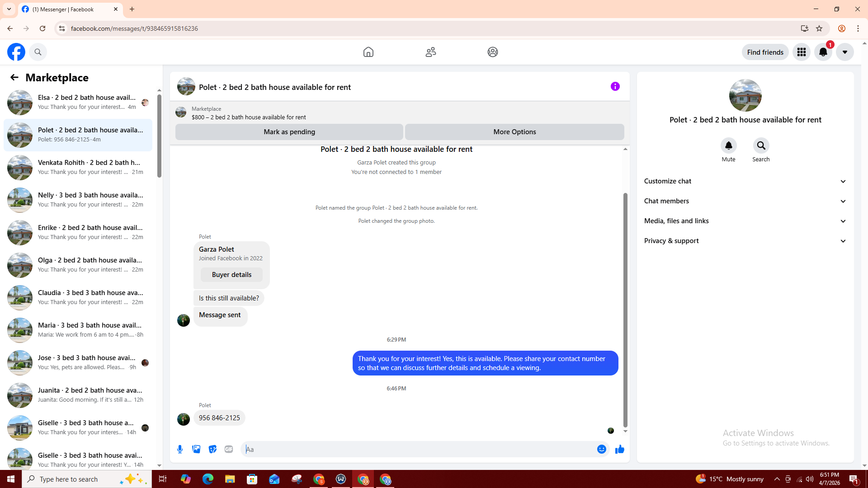Image resolution: width=868 pixels, height=488 pixels.
Task: Click the purple conversation info icon
Action: click(615, 86)
